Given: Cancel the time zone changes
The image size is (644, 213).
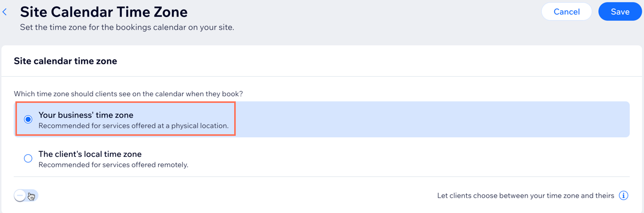Looking at the screenshot, I should 566,12.
